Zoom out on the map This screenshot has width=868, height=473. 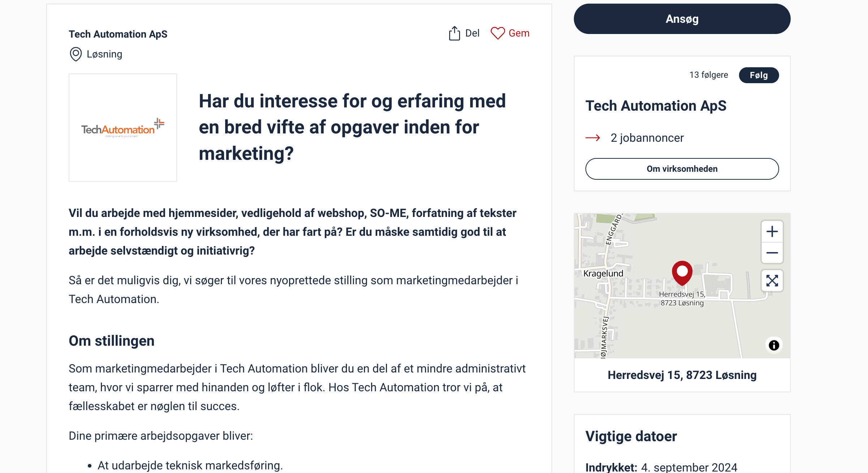(772, 253)
